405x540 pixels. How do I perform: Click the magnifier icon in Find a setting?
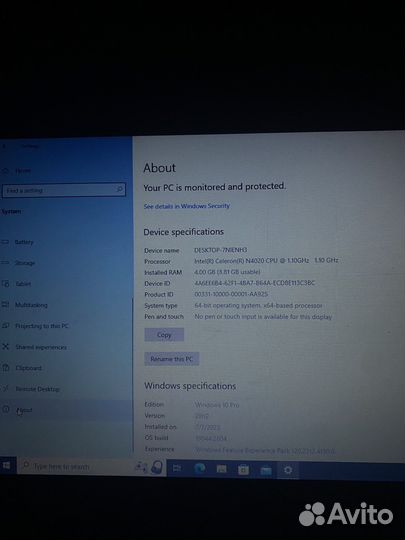pyautogui.click(x=120, y=189)
